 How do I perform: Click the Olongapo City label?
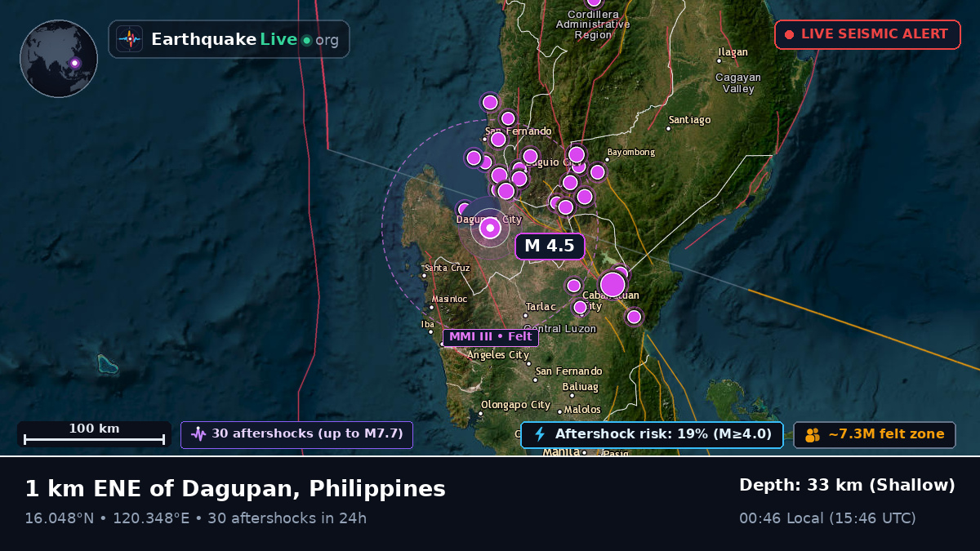pos(515,405)
